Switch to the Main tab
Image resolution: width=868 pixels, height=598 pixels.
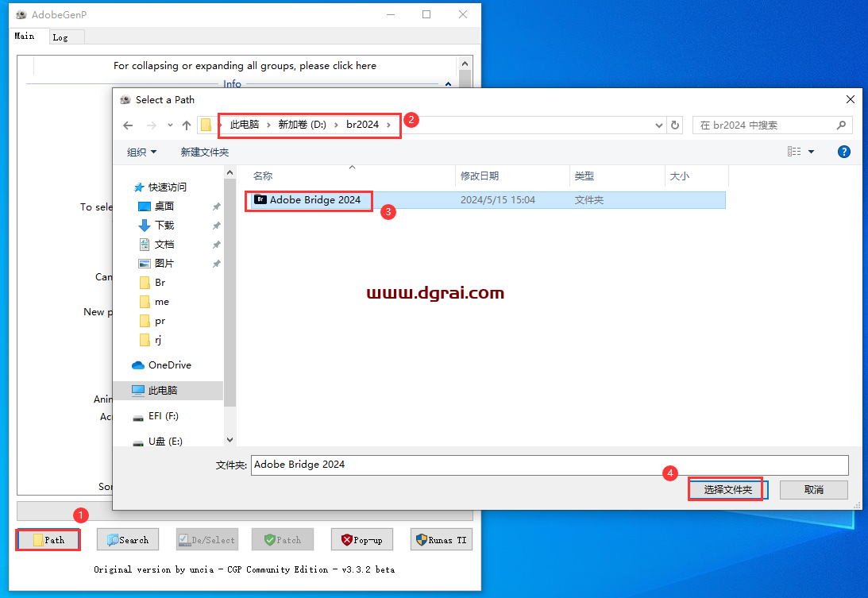coord(25,37)
